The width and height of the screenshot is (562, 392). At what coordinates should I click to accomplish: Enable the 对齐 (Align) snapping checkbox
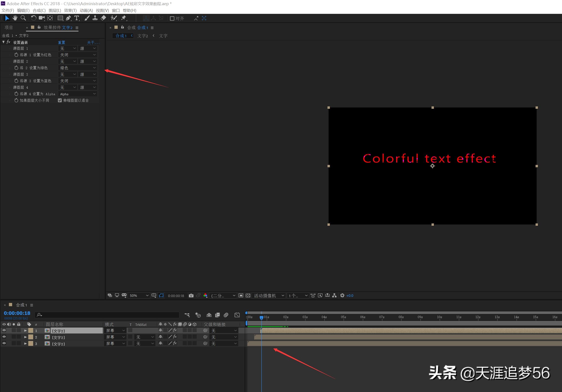tap(172, 18)
